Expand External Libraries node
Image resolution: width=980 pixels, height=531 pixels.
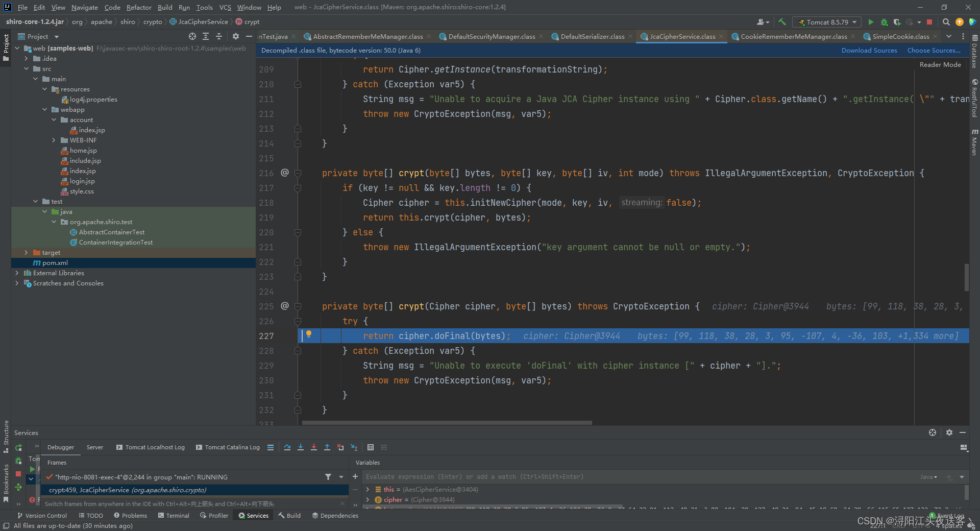[17, 273]
